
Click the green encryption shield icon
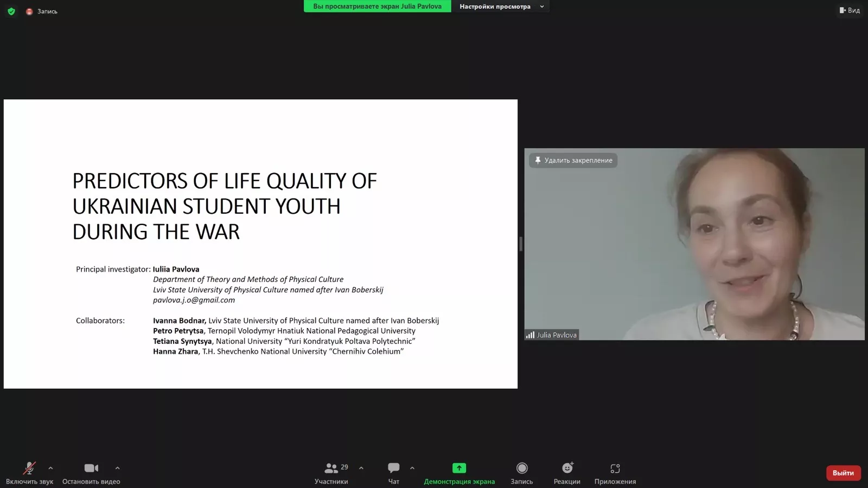pos(11,11)
